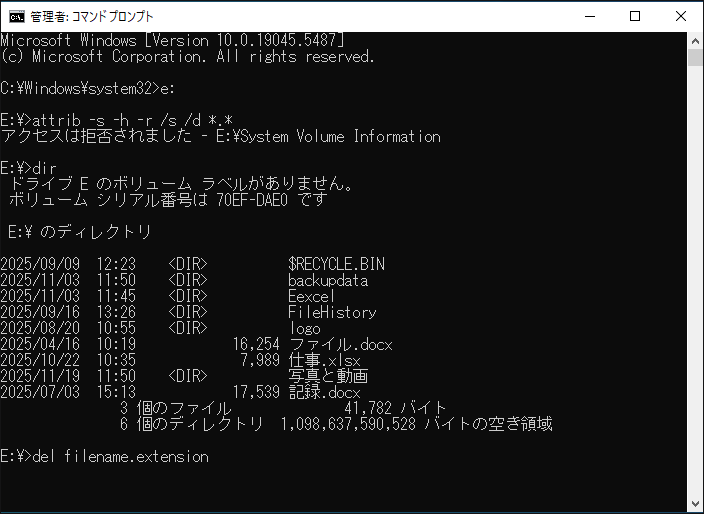Minimize the Command Prompt window
Image resolution: width=704 pixels, height=514 pixels.
tap(590, 17)
